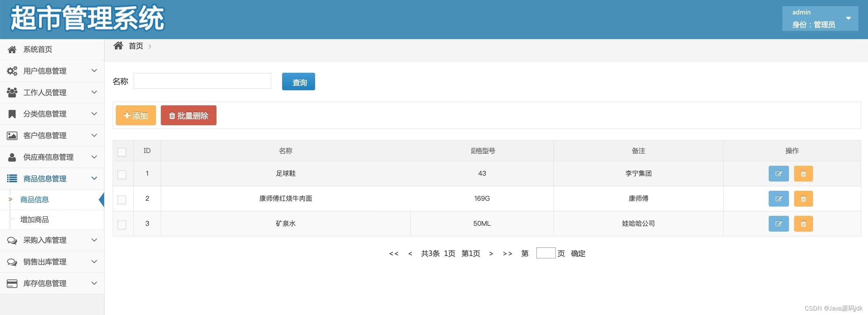Expand 销售出库管理 chevron
The width and height of the screenshot is (868, 315).
(x=94, y=262)
